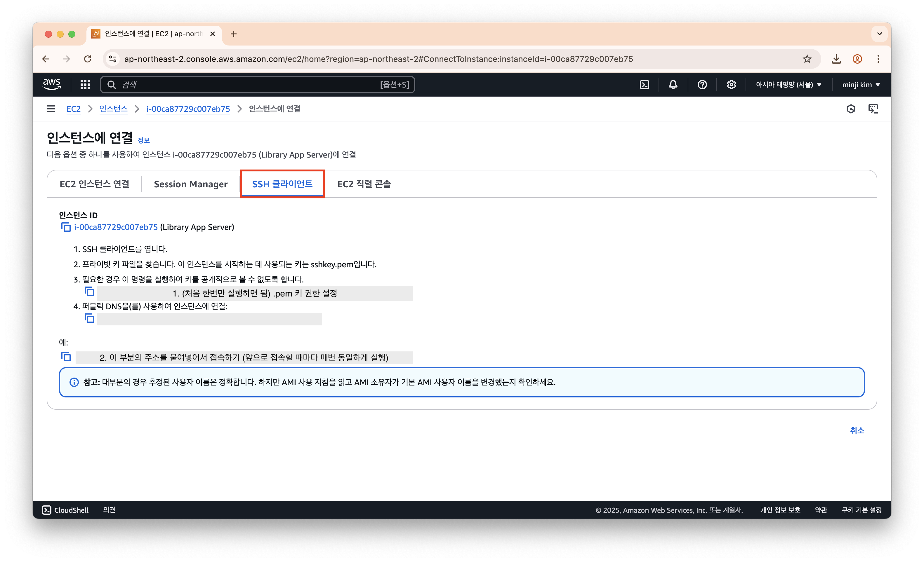Copy the example SSH connection command

pos(66,357)
